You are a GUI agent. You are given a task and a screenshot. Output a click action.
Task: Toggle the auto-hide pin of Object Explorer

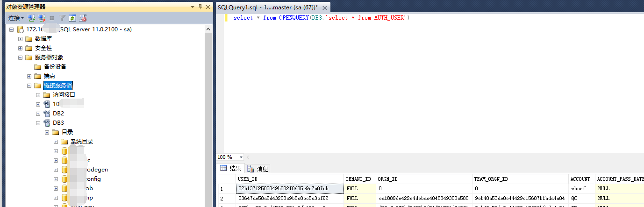(200, 7)
